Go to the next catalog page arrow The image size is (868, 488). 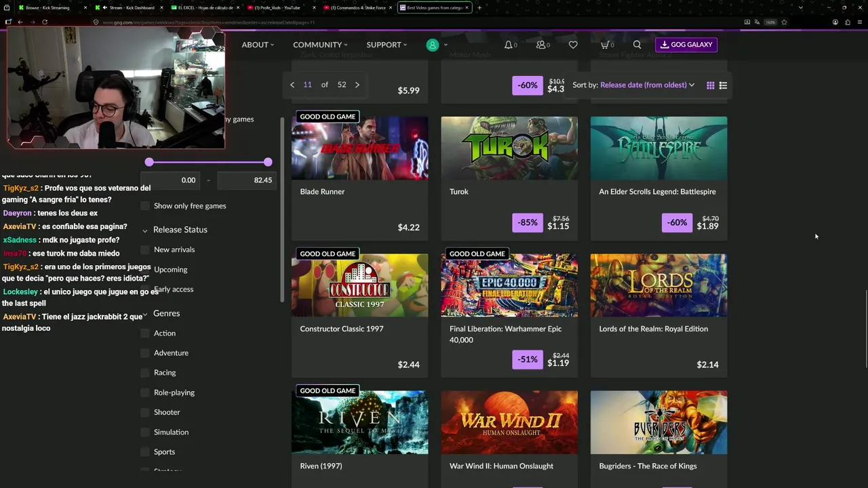[x=357, y=85]
